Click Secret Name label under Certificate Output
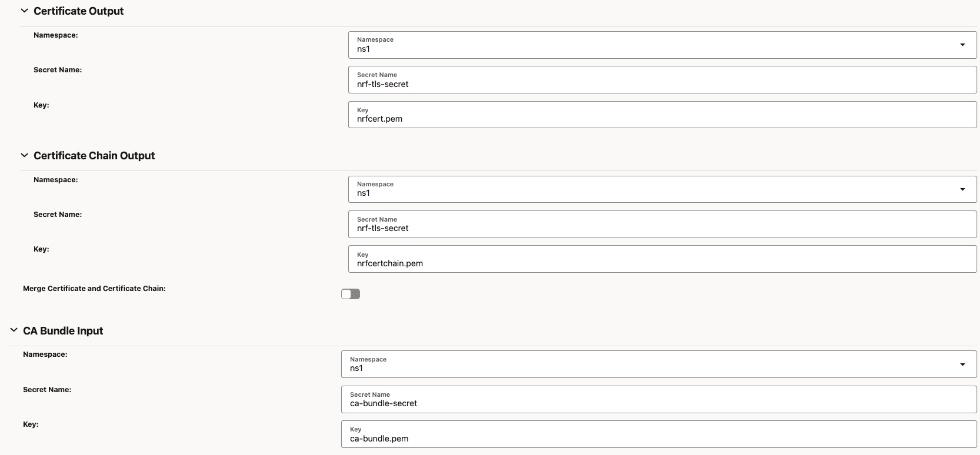The image size is (980, 455). [x=58, y=70]
